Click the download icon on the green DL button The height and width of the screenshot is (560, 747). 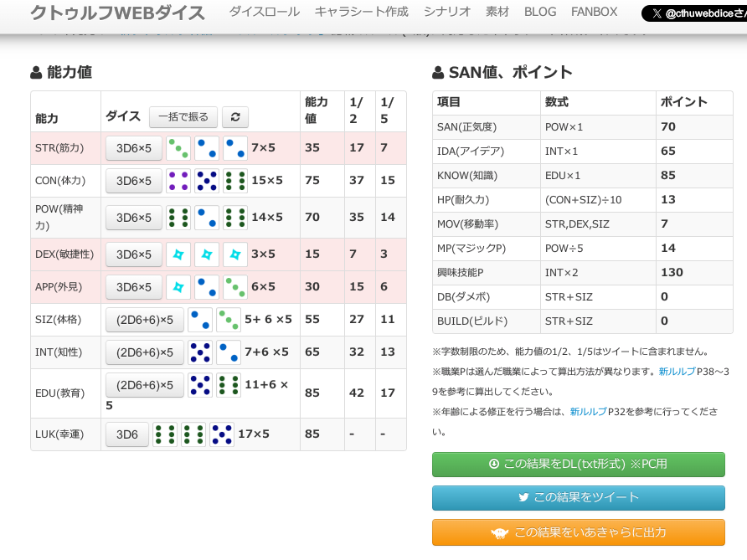(x=495, y=464)
